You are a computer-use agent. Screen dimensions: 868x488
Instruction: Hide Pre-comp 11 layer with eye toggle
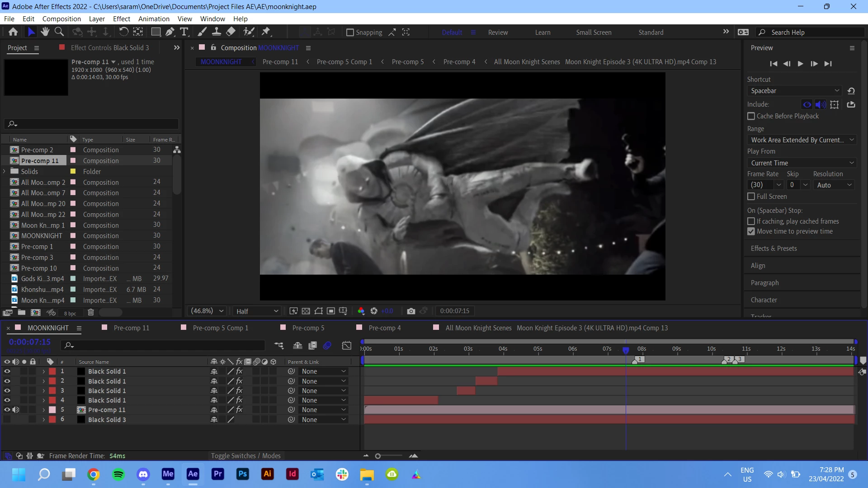[x=7, y=410]
